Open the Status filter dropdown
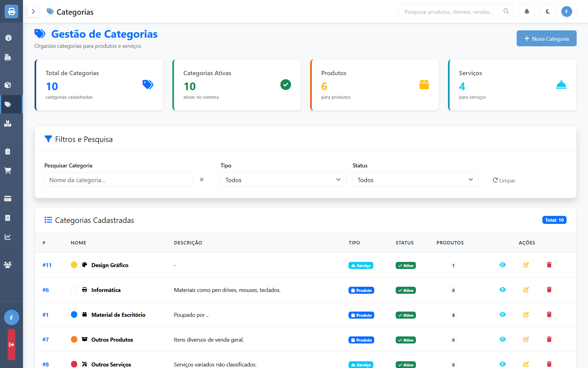Image resolution: width=588 pixels, height=368 pixels. click(415, 180)
